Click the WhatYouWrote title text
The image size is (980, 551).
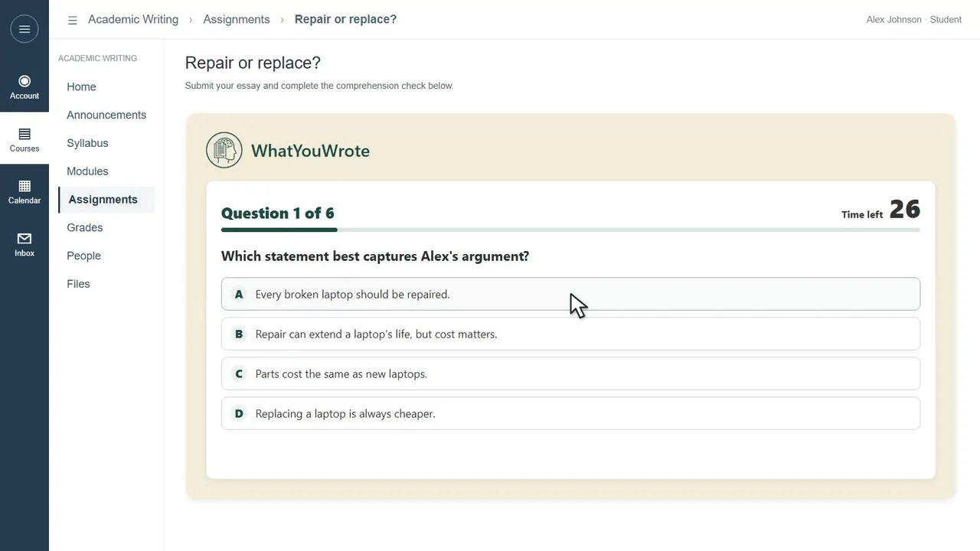click(310, 151)
